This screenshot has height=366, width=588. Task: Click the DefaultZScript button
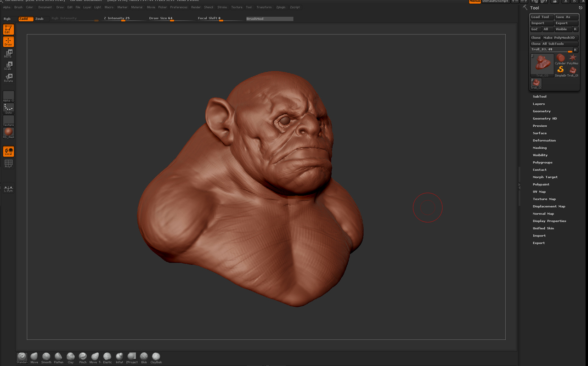[496, 1]
